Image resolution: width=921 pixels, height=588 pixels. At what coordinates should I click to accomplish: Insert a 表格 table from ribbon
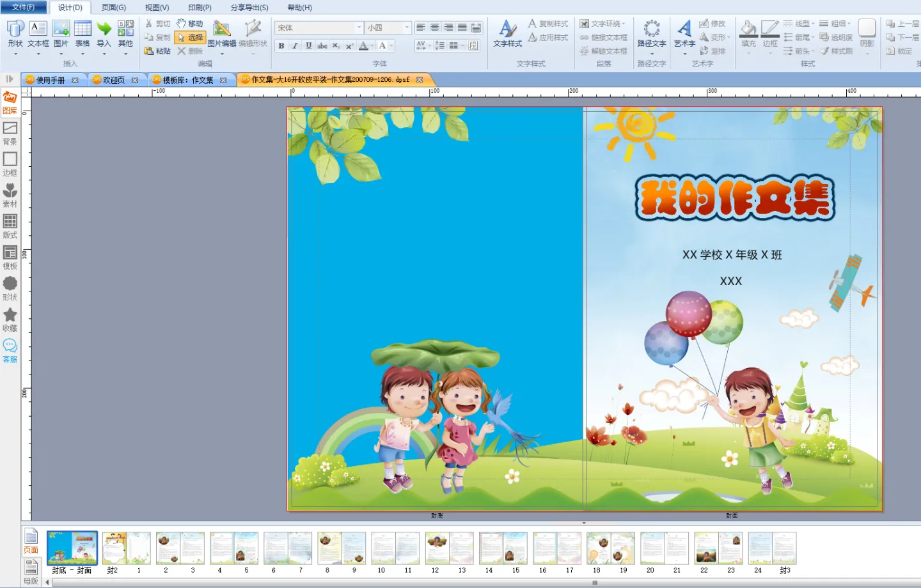(x=83, y=34)
